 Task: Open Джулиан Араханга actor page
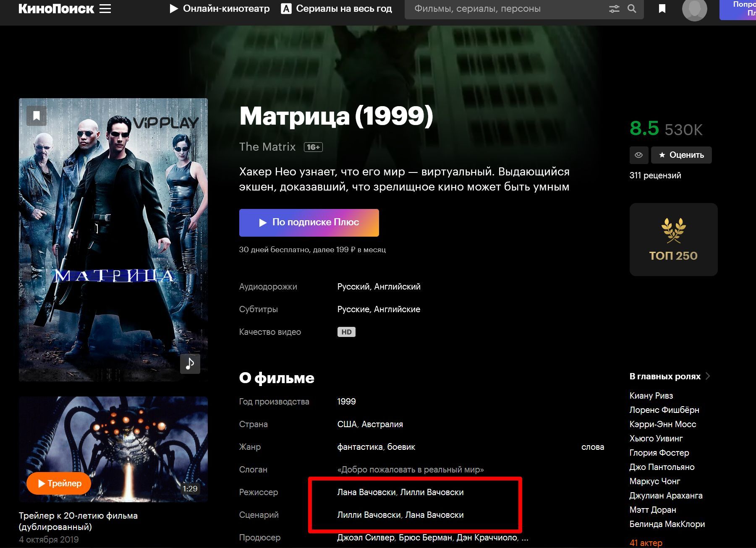[x=666, y=496]
